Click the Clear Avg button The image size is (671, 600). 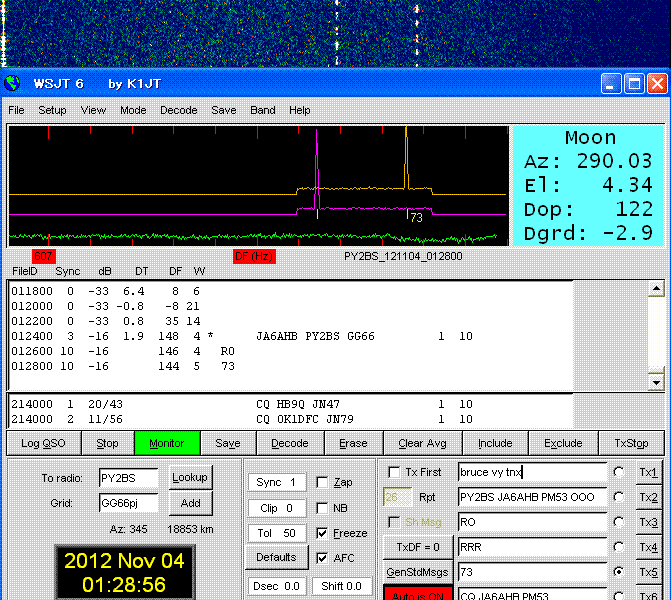click(424, 443)
